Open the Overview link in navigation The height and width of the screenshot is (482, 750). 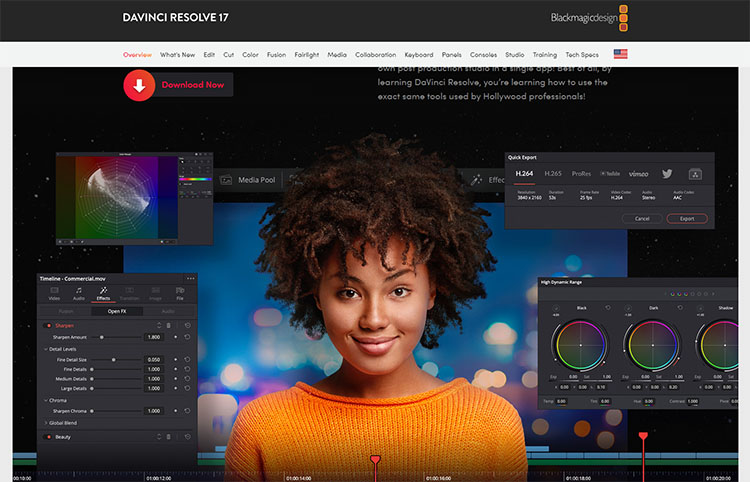137,55
